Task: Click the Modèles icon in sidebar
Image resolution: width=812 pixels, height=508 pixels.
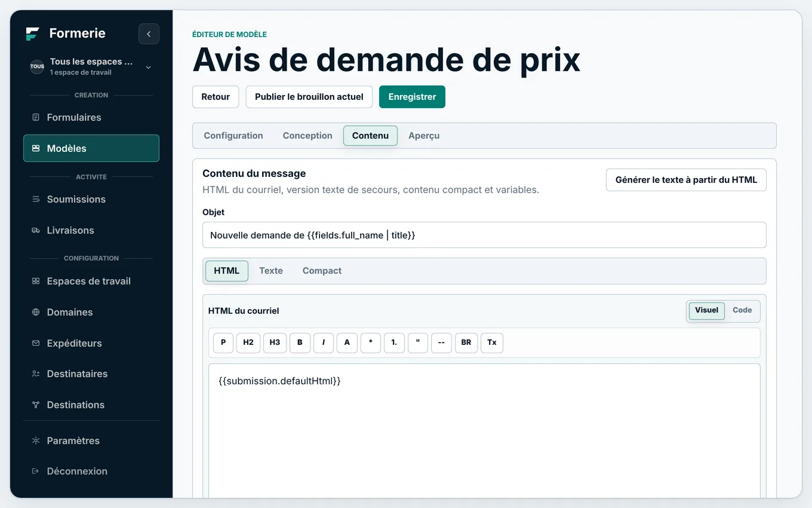Action: [36, 148]
